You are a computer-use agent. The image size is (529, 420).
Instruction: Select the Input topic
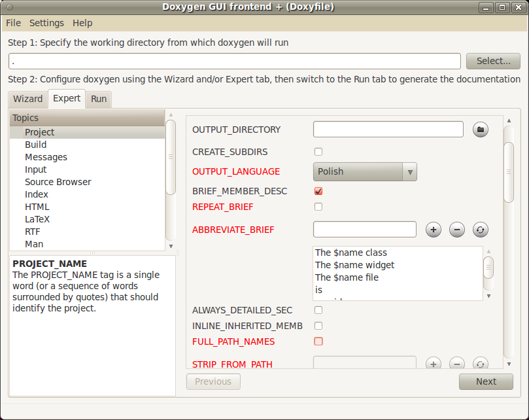88,169
